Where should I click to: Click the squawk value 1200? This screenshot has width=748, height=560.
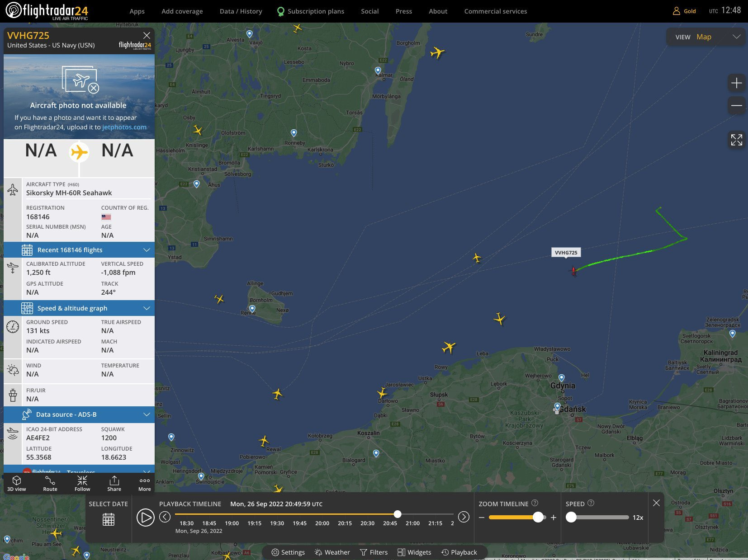point(109,438)
